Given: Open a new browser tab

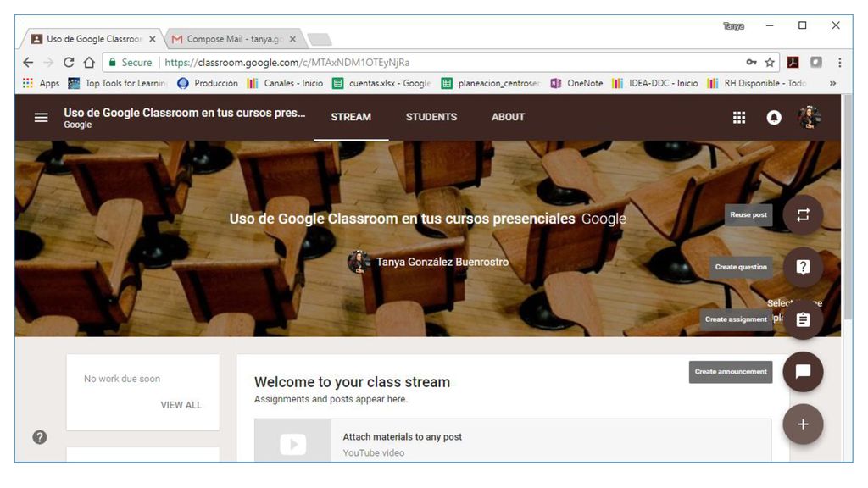Looking at the screenshot, I should pyautogui.click(x=320, y=39).
